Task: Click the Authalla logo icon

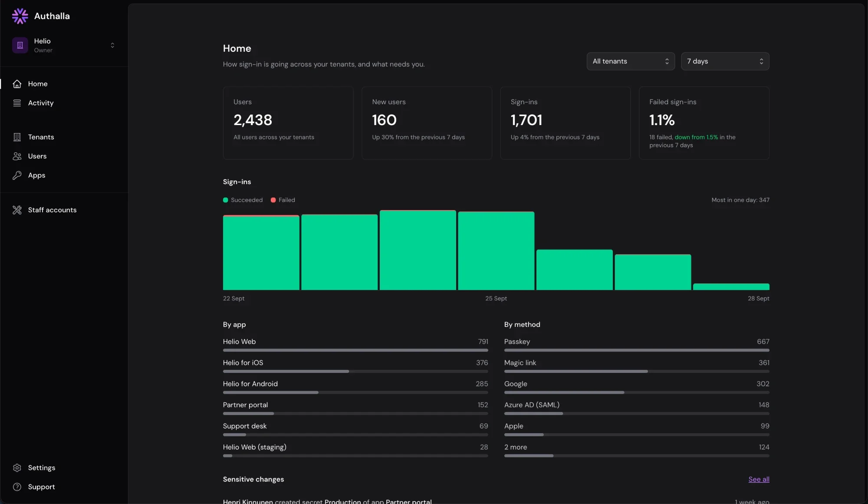Action: pyautogui.click(x=20, y=16)
